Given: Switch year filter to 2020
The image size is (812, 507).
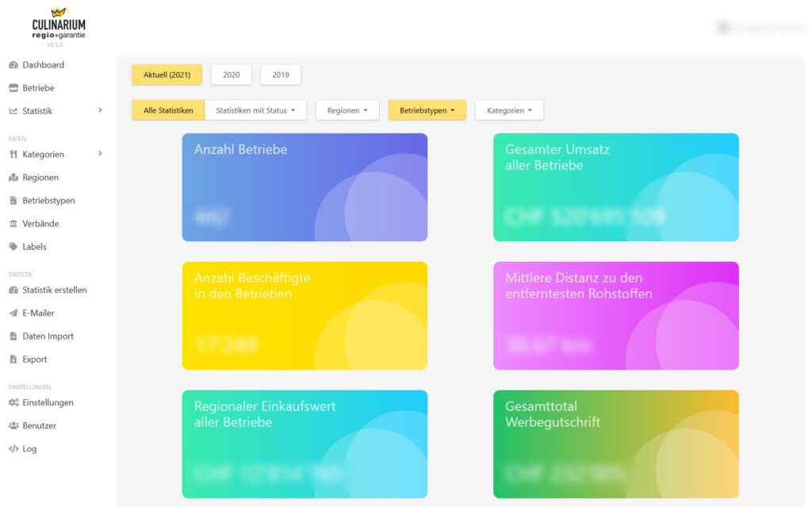Looking at the screenshot, I should [x=231, y=75].
